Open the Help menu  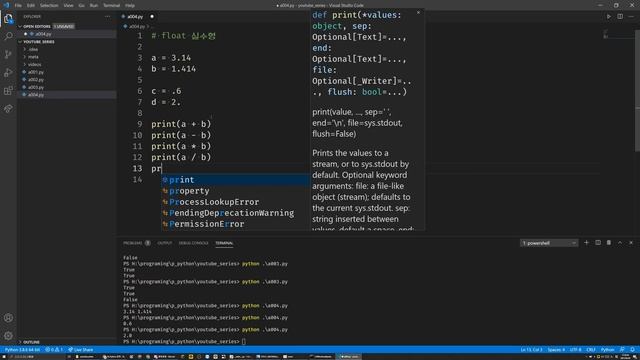130,5
